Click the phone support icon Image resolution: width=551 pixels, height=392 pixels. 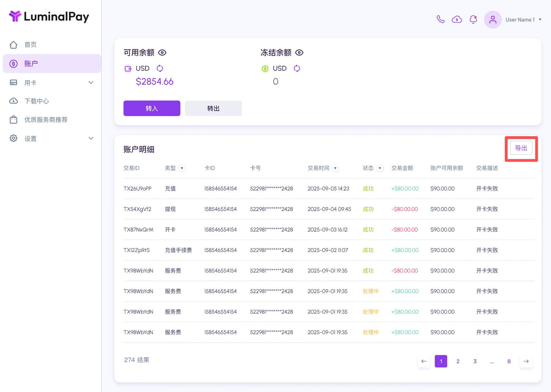coord(440,19)
